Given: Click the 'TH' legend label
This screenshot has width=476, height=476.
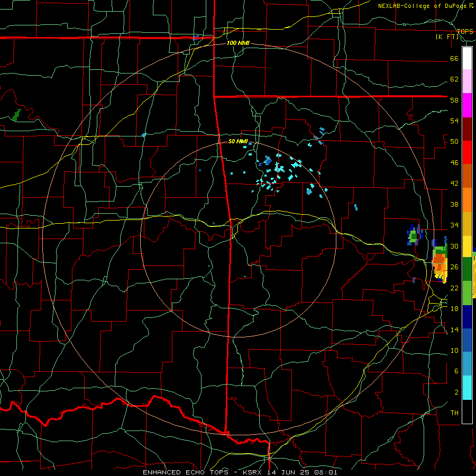Looking at the screenshot, I should pos(454,413).
